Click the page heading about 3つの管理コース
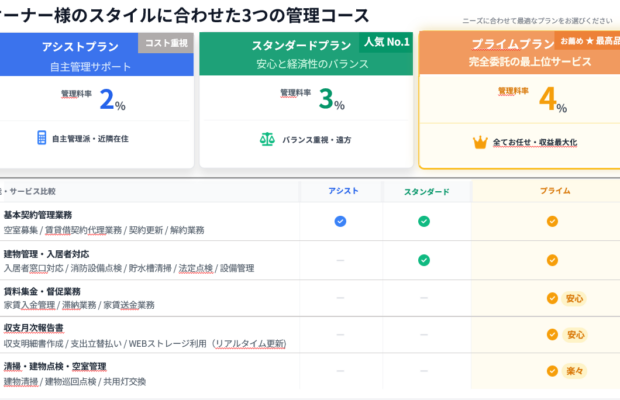 click(x=184, y=16)
